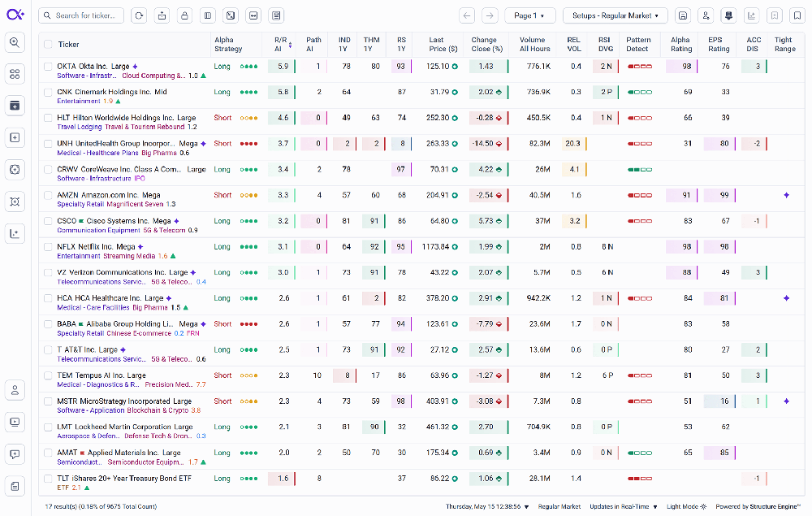Click the export share icon in toolbar
Screen dimensions: 812x516
point(162,15)
